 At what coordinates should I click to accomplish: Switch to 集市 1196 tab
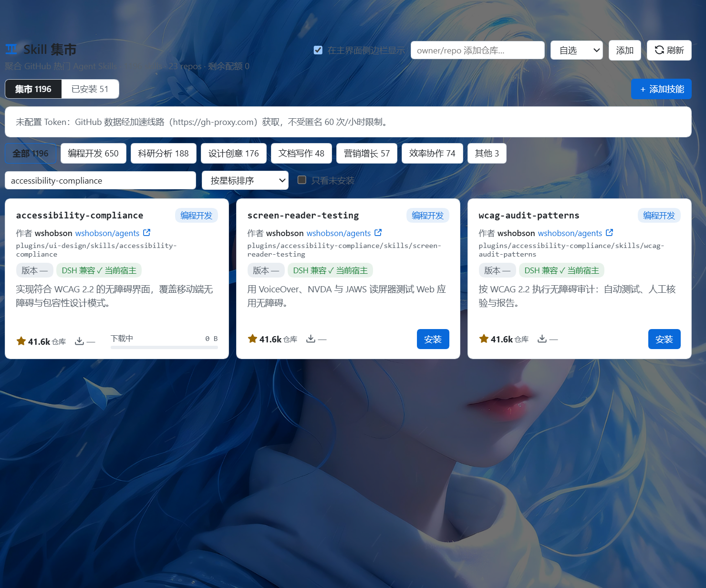point(33,89)
